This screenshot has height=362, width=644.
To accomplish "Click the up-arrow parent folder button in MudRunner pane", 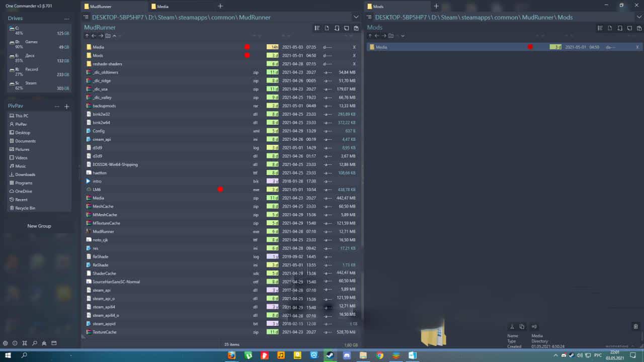I will coord(87,36).
